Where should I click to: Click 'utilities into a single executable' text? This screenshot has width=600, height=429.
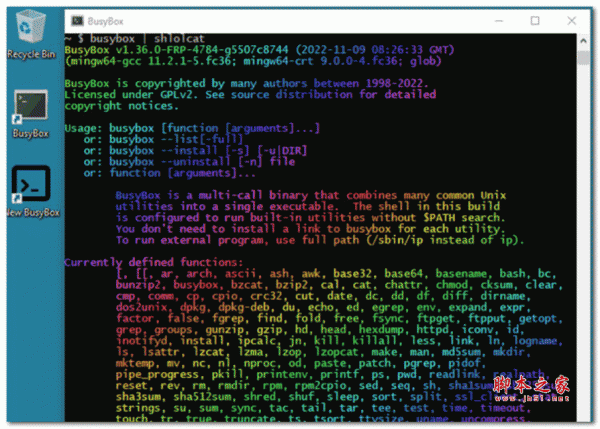pos(227,207)
